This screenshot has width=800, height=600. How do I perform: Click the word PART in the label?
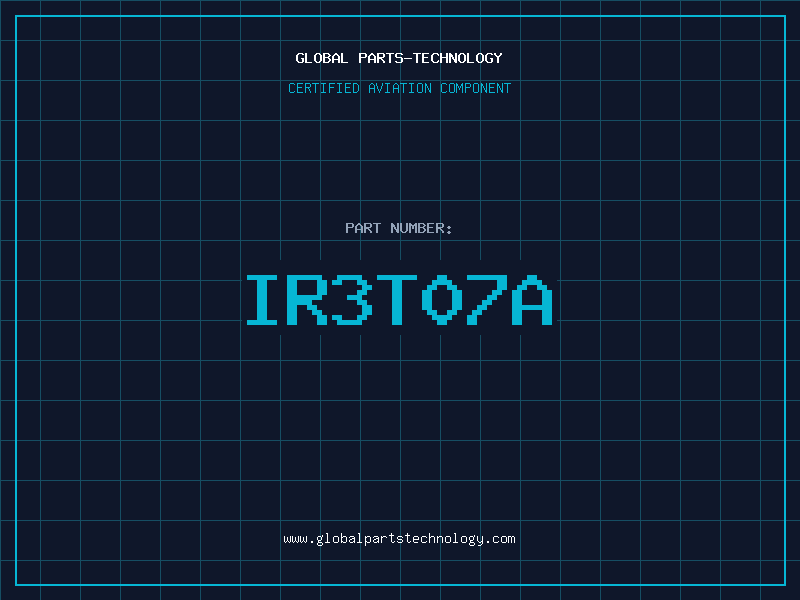click(x=363, y=228)
